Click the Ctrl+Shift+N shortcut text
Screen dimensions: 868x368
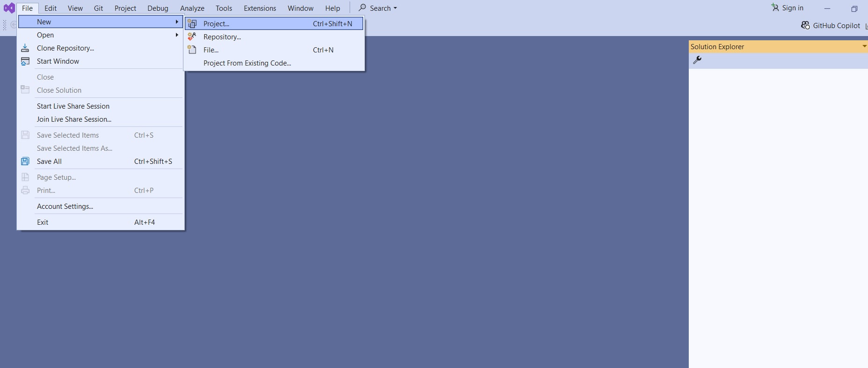332,24
